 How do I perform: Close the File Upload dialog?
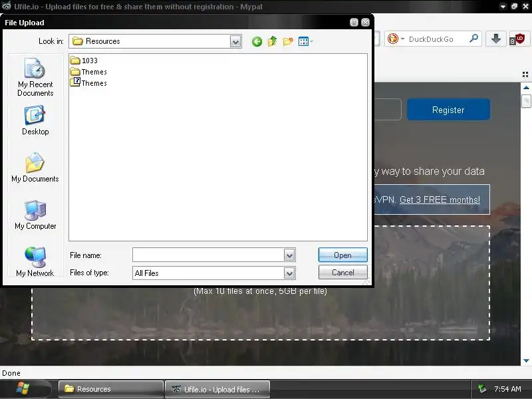tap(365, 23)
